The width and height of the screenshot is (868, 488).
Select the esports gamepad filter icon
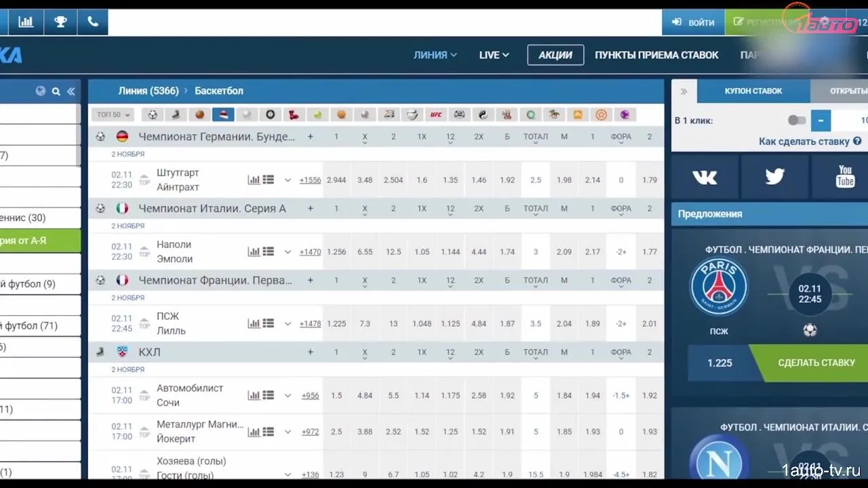pos(459,115)
